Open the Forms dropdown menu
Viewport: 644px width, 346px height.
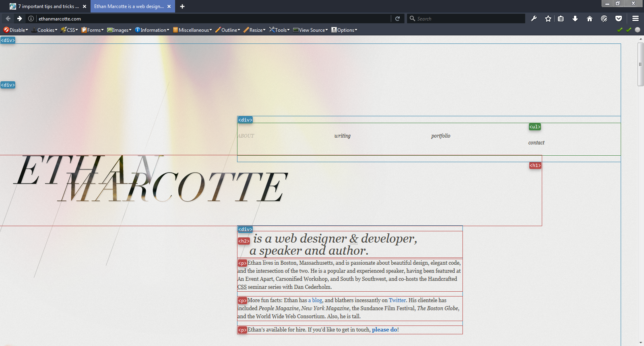point(93,30)
